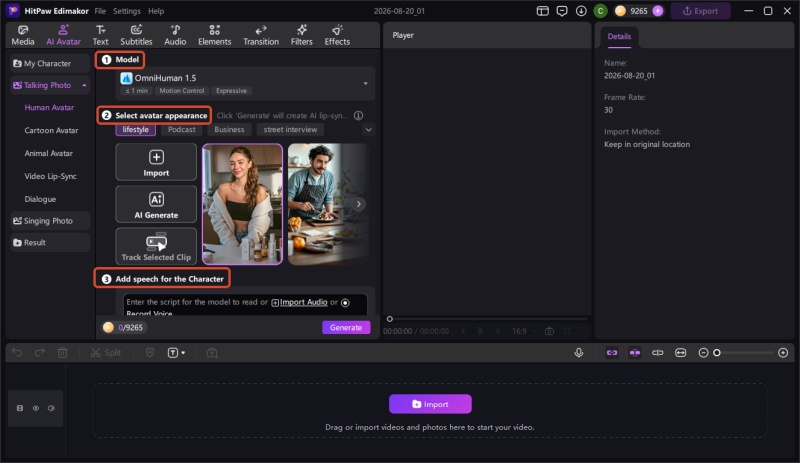This screenshot has width=800, height=463.
Task: Click the player Play button
Action: [481, 331]
